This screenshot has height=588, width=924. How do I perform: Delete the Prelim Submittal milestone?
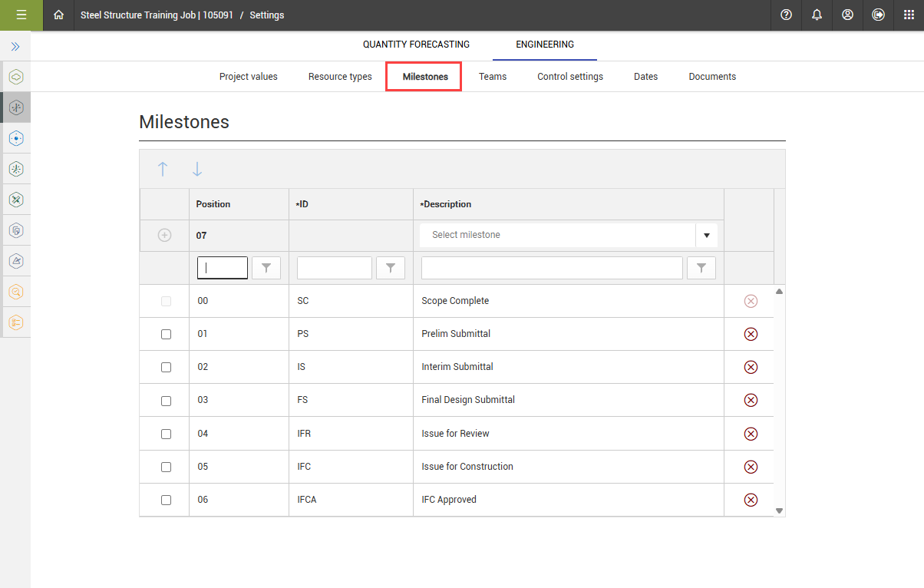click(x=751, y=334)
